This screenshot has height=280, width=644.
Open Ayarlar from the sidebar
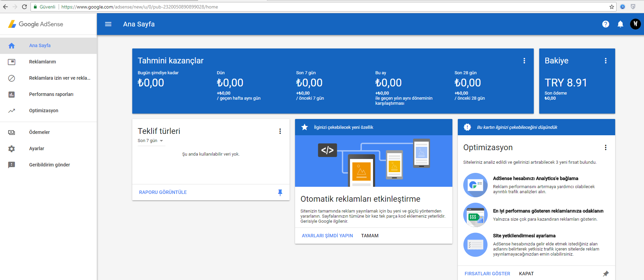pos(48,148)
